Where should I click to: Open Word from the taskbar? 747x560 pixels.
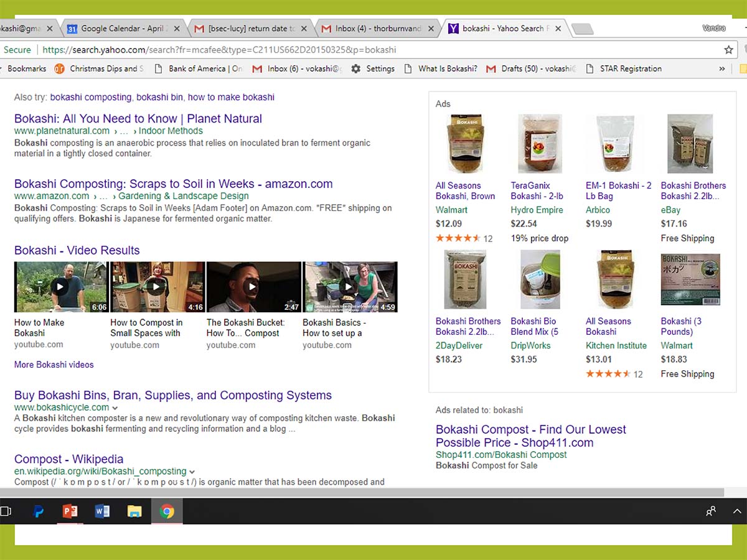(x=102, y=511)
